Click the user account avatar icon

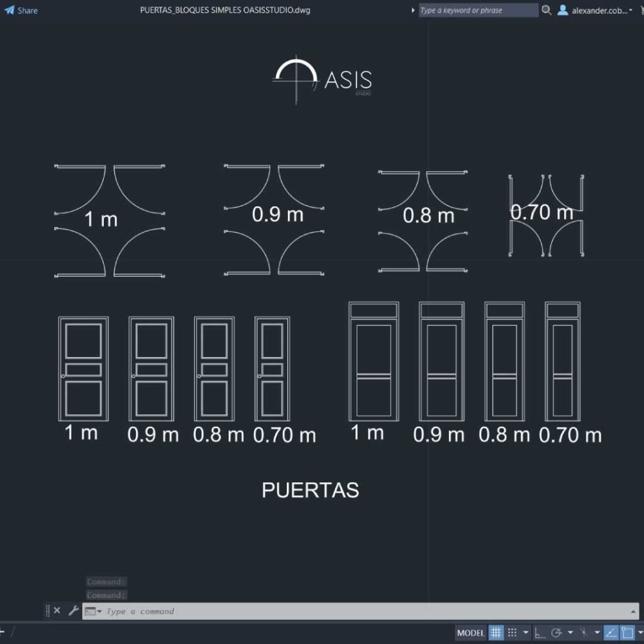pos(563,10)
